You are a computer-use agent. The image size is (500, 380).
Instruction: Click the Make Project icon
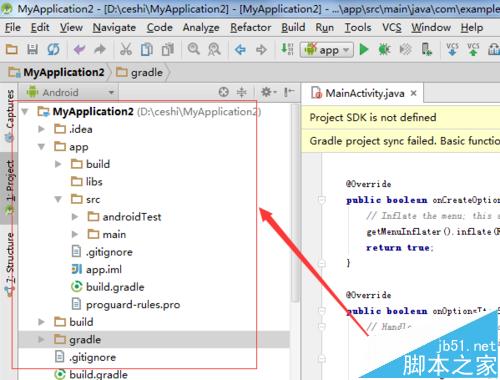point(287,49)
